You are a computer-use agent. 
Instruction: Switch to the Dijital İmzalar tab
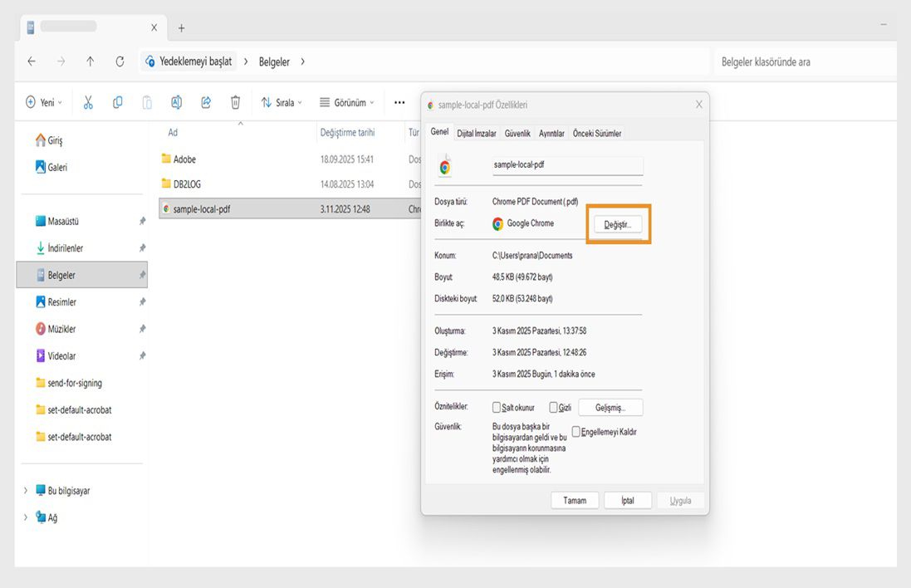pos(476,132)
